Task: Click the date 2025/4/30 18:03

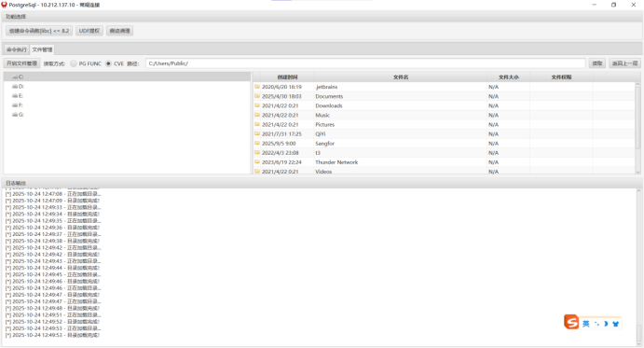Action: 281,96
